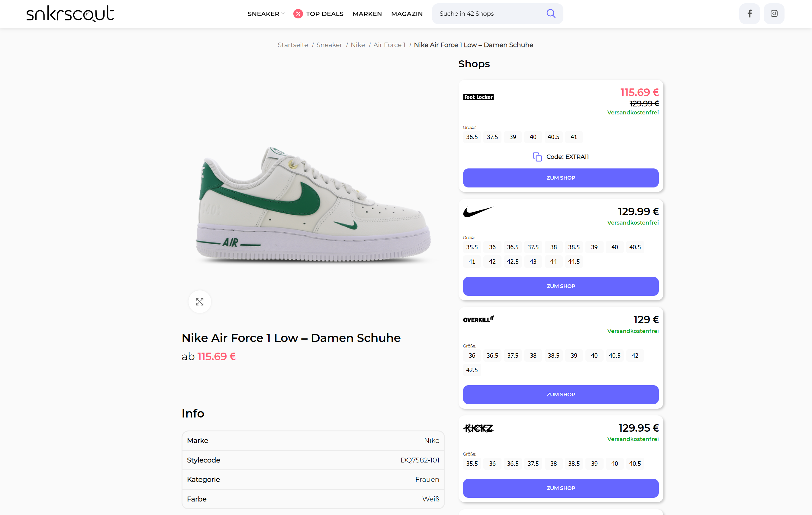Click the Farbe value Weiß
Image resolution: width=812 pixels, height=515 pixels.
pyautogui.click(x=430, y=499)
